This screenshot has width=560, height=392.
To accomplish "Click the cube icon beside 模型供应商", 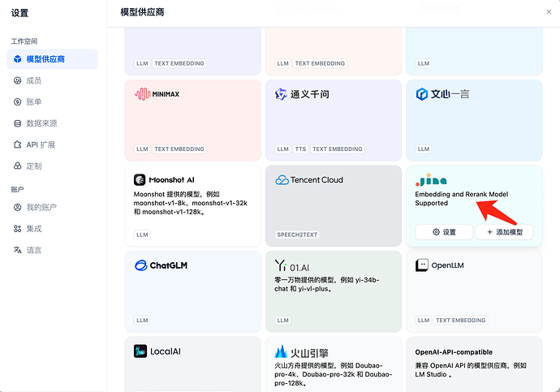I will pos(18,59).
